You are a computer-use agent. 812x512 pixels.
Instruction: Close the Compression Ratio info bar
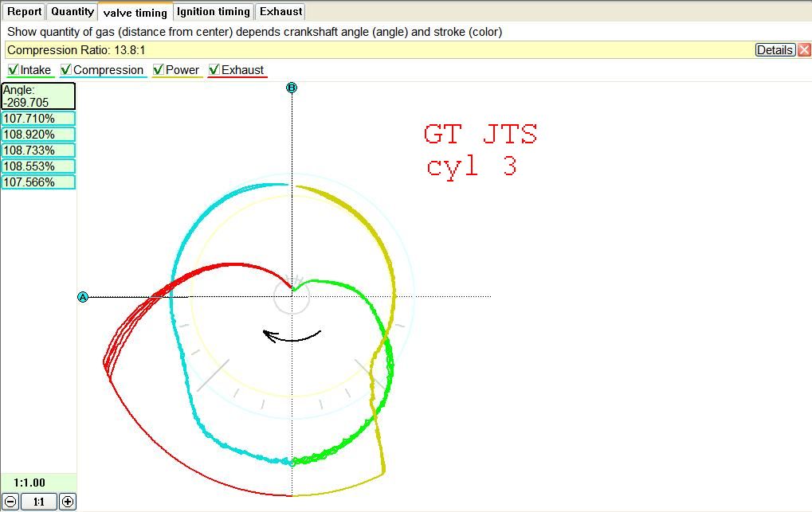tap(804, 49)
